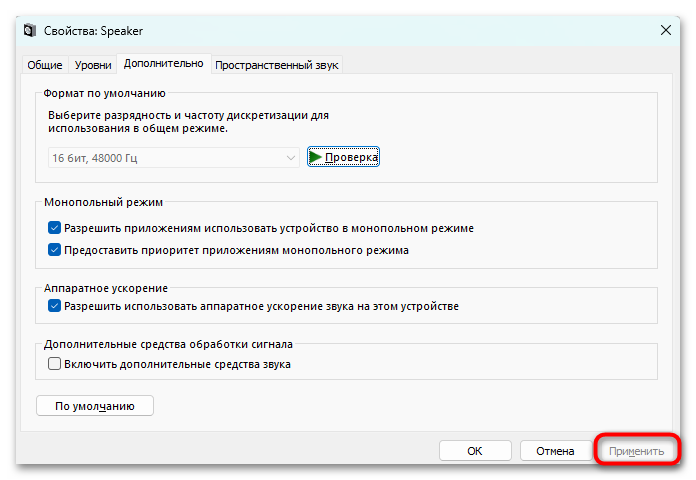Open the Уровни tab
This screenshot has width=696, height=480.
tap(93, 65)
